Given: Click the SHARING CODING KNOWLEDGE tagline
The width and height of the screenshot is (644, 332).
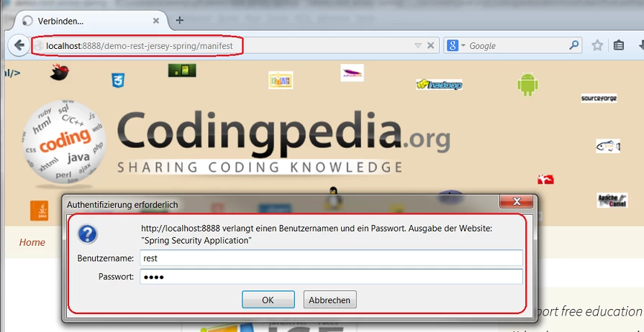Looking at the screenshot, I should click(x=260, y=167).
